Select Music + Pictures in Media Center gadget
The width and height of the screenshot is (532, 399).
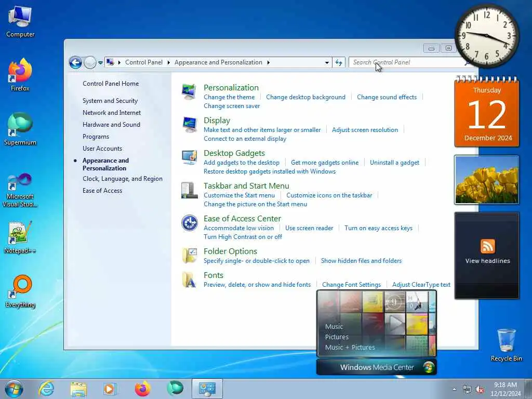click(350, 348)
